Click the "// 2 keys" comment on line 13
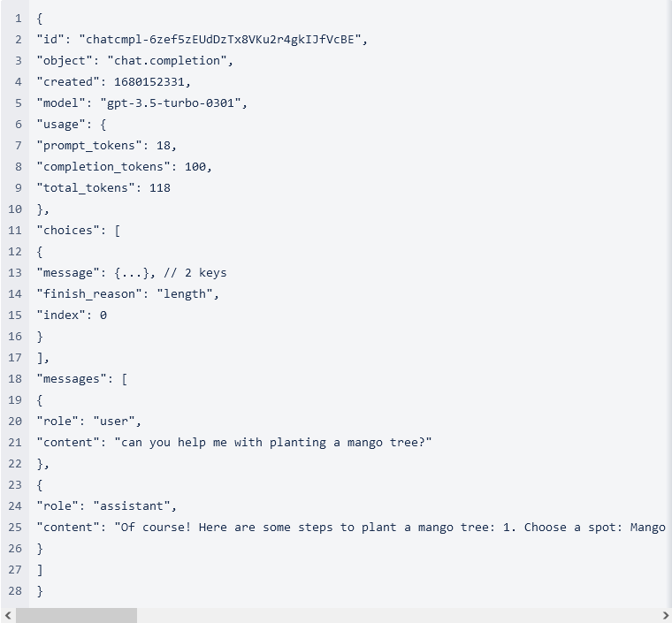This screenshot has width=672, height=623. [195, 273]
